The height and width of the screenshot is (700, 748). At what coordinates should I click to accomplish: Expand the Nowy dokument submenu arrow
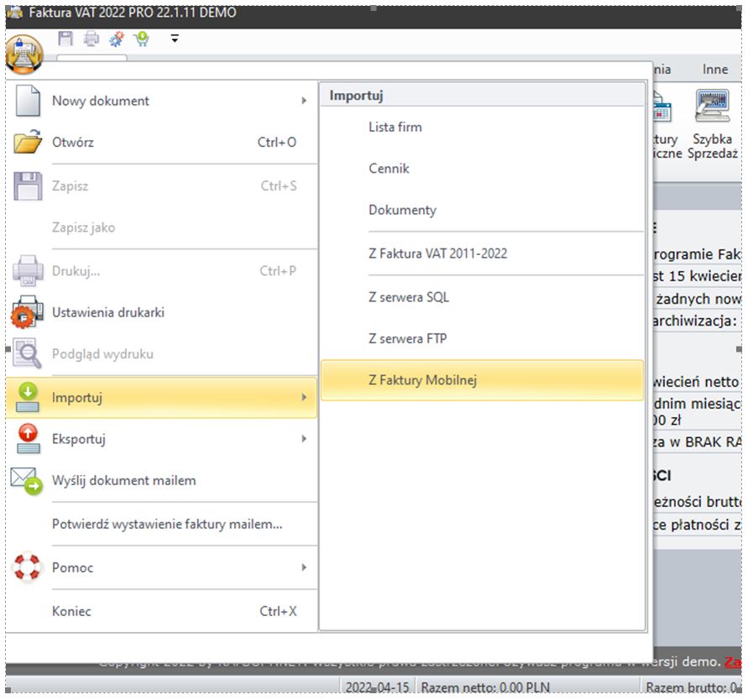(x=304, y=101)
